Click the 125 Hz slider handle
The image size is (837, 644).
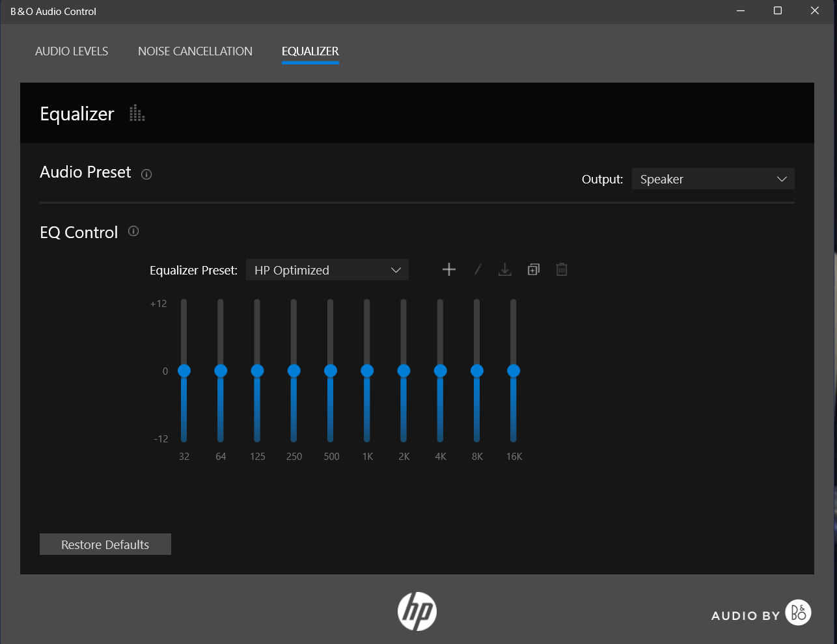pyautogui.click(x=257, y=371)
